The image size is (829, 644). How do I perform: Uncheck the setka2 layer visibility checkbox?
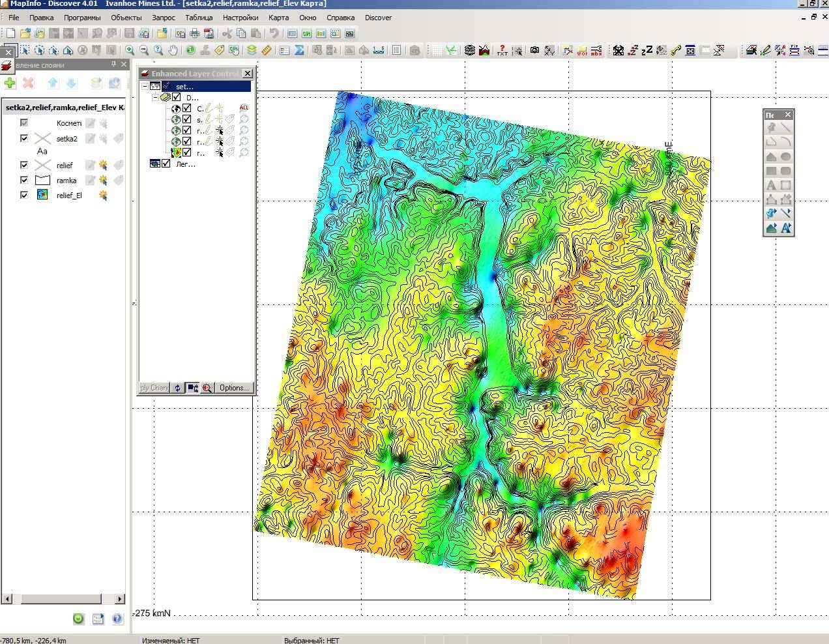point(24,138)
